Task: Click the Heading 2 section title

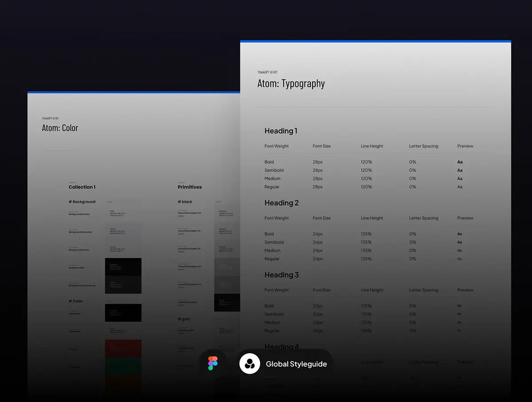Action: pos(282,203)
